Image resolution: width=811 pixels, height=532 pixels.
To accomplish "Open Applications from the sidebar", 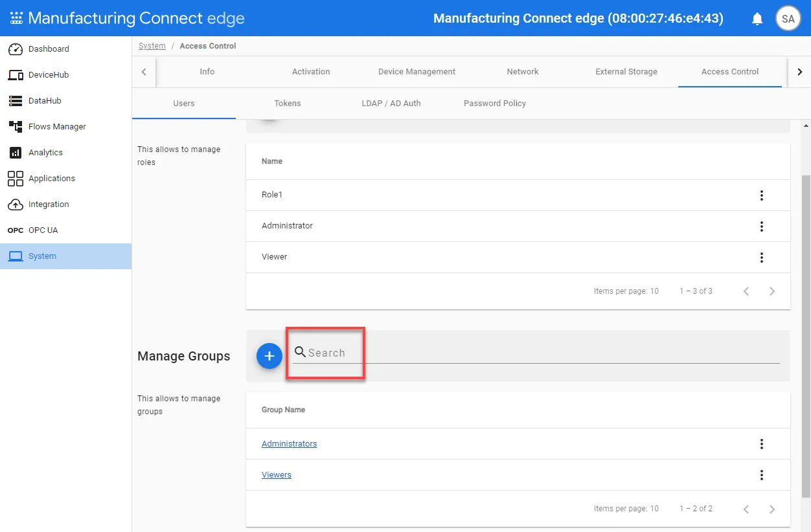I will click(65, 179).
